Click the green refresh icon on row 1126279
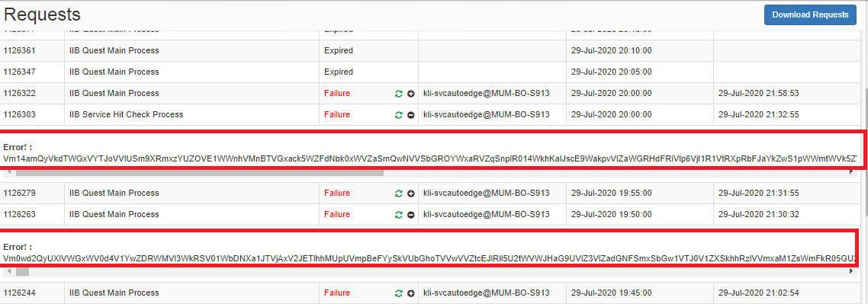Image resolution: width=868 pixels, height=304 pixels. 398,194
